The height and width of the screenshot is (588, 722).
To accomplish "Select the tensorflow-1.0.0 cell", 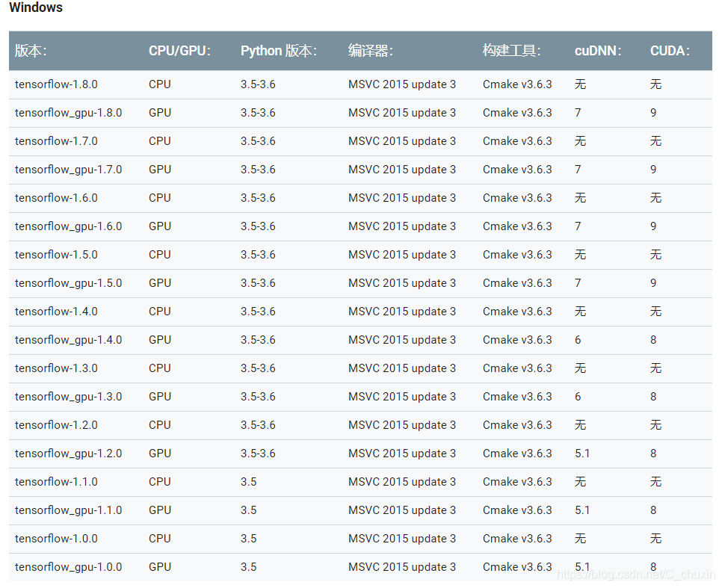I will click(x=56, y=539).
